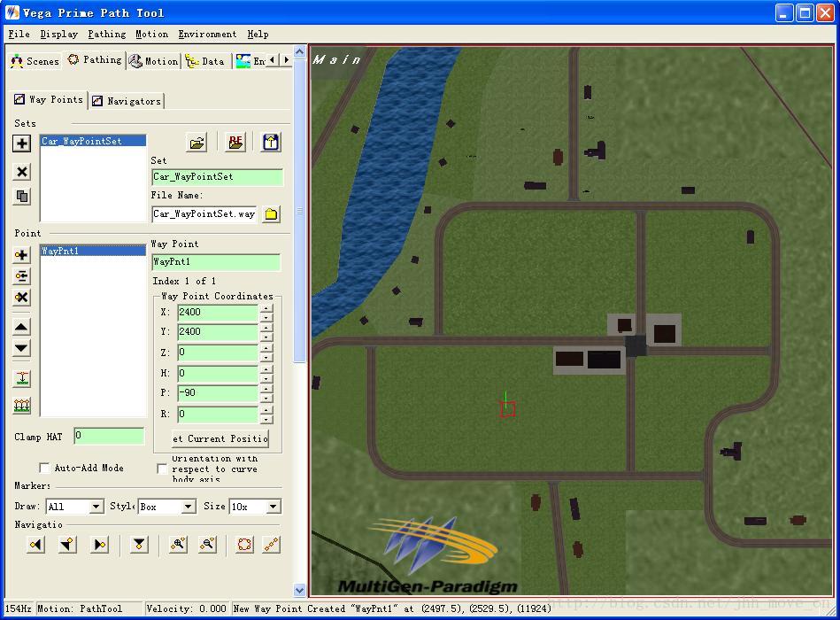Click the blue save set icon
Screen dimensions: 840x620
tap(271, 143)
